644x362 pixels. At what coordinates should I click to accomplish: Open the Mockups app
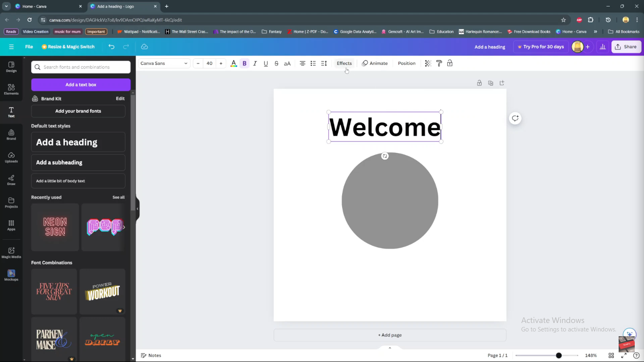[11, 276]
